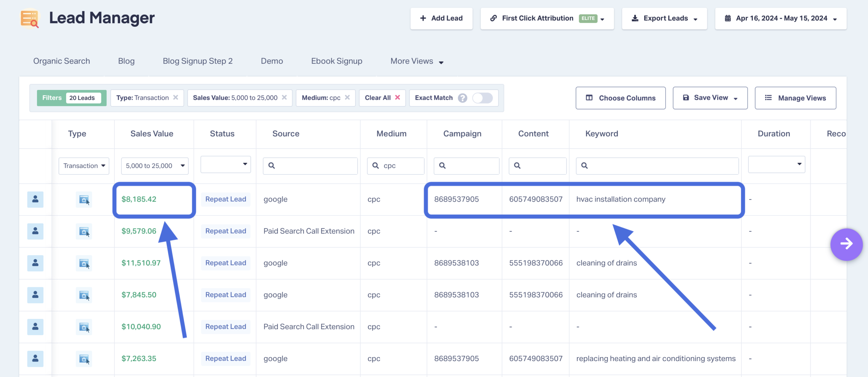Open the Transaction type dropdown filter
The width and height of the screenshot is (868, 377).
(x=84, y=166)
